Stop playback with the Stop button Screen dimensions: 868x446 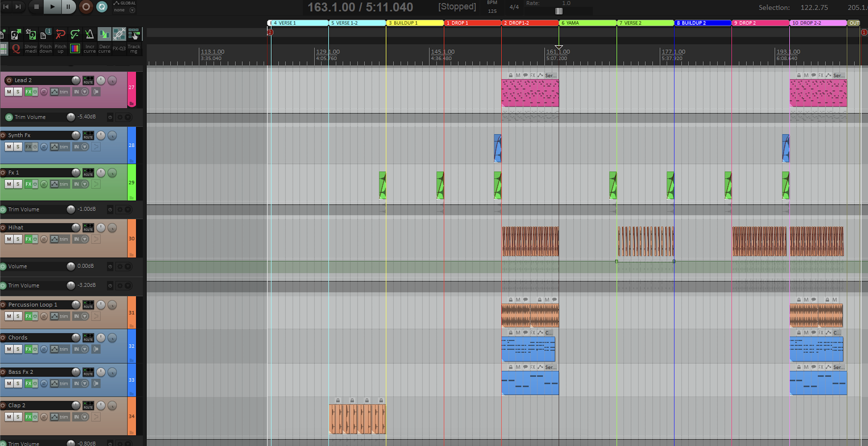click(x=37, y=7)
